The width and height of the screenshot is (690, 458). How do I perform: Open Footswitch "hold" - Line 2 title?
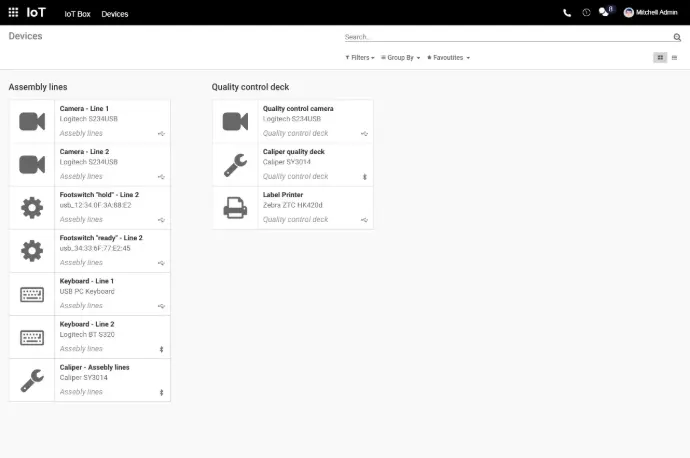point(99,195)
